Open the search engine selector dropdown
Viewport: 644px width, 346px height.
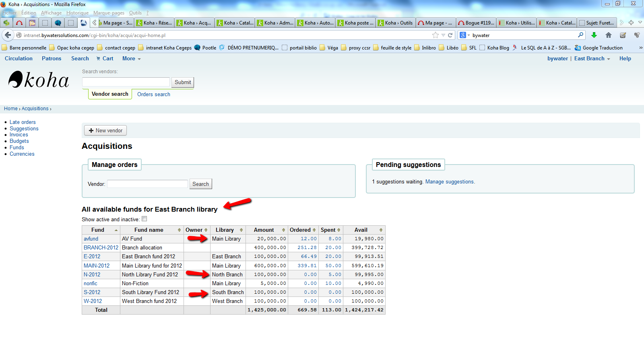464,35
